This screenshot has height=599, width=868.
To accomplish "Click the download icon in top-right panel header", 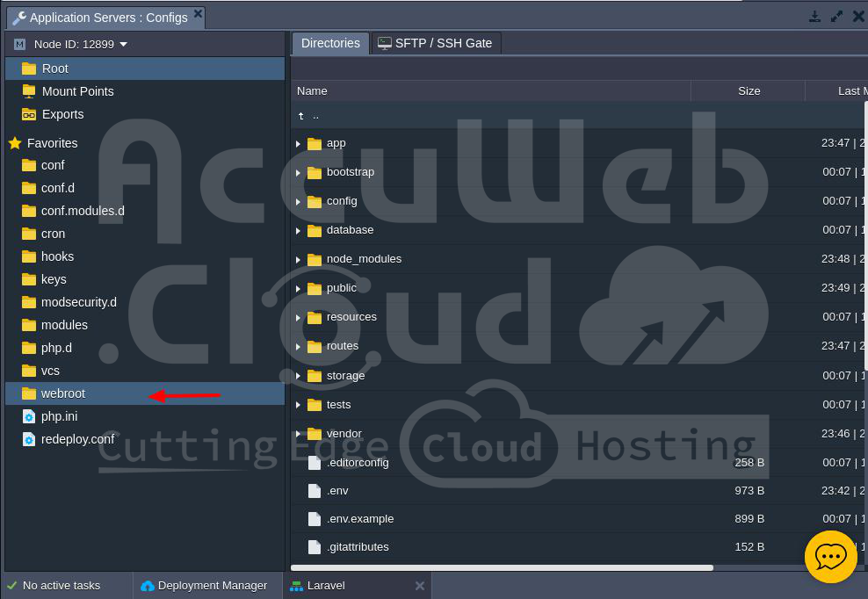I will click(x=815, y=17).
